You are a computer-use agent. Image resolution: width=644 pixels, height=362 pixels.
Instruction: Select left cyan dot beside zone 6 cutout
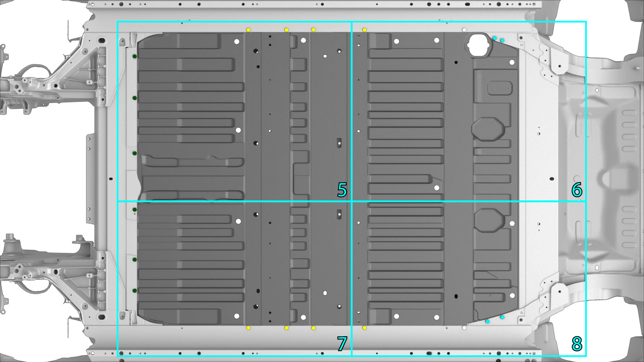pyautogui.click(x=495, y=38)
